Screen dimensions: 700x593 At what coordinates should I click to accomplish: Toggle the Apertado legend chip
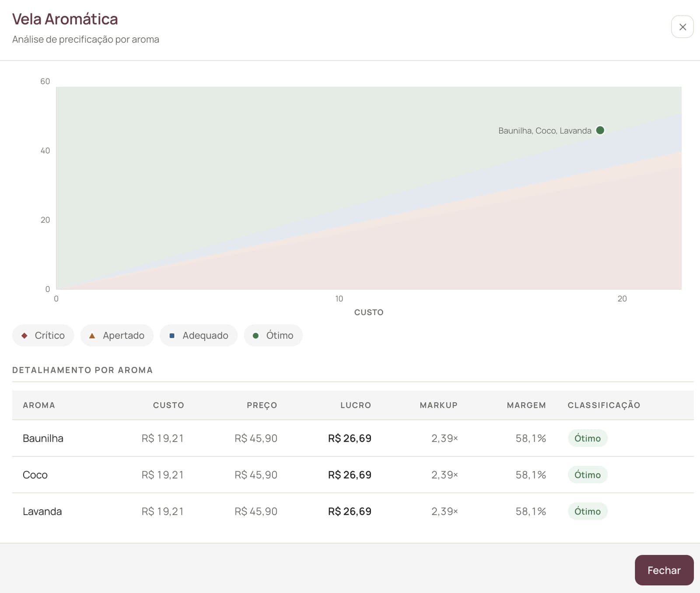(x=117, y=335)
